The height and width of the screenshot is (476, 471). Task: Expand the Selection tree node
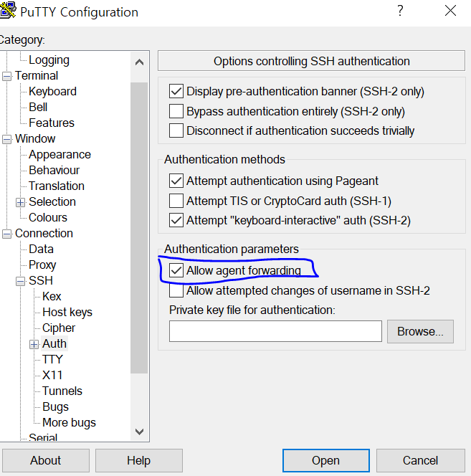(x=20, y=202)
